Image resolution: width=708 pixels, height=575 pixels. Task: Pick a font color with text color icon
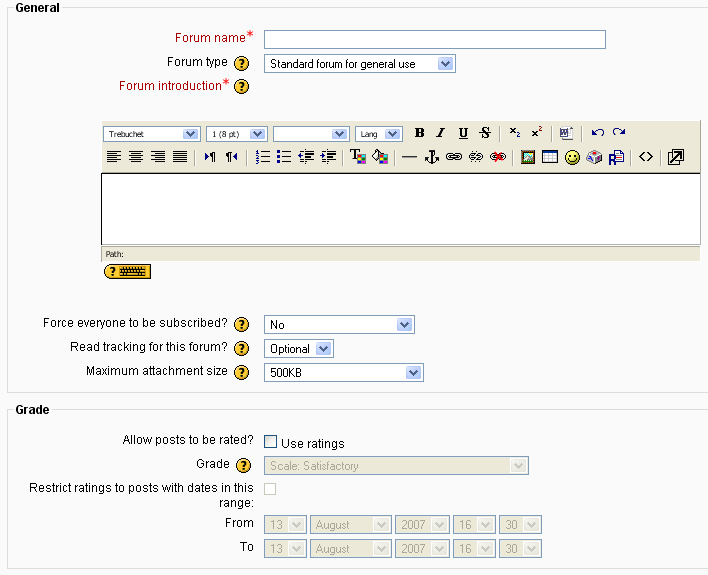pos(358,157)
